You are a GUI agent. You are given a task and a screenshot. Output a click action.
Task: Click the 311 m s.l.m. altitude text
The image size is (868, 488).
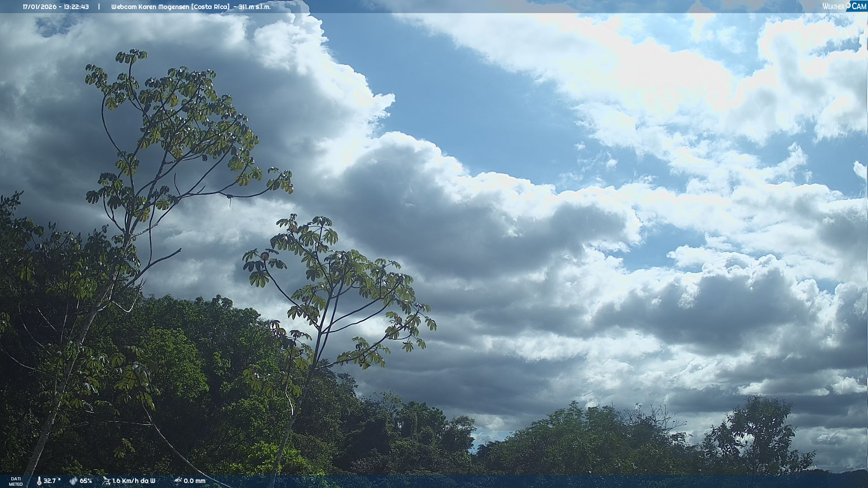[x=255, y=7]
